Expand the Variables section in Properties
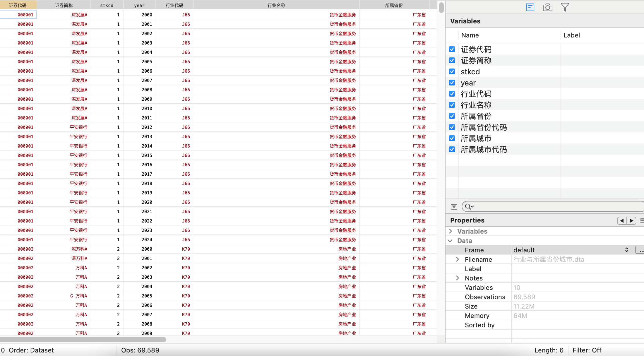Viewport: 644px width, 356px height. (451, 231)
